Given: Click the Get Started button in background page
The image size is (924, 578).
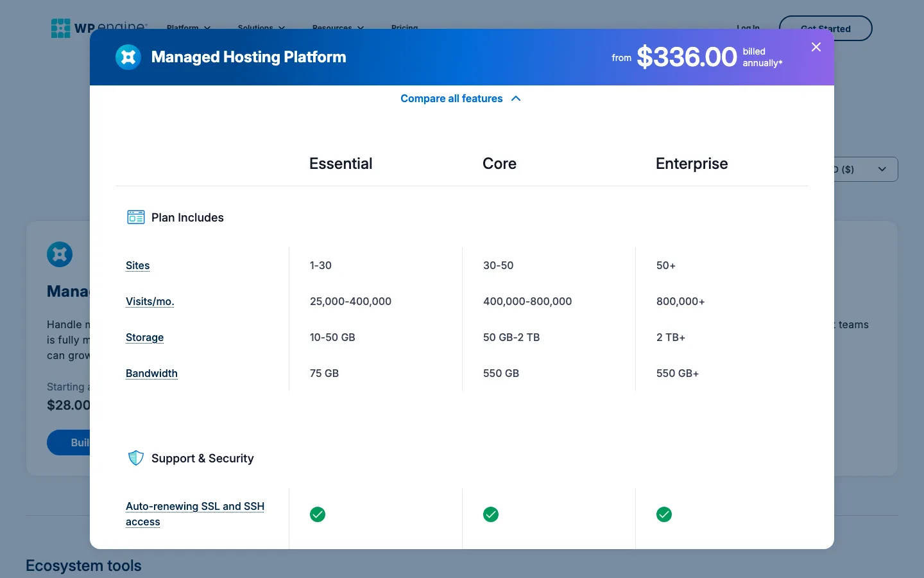Looking at the screenshot, I should [x=826, y=28].
